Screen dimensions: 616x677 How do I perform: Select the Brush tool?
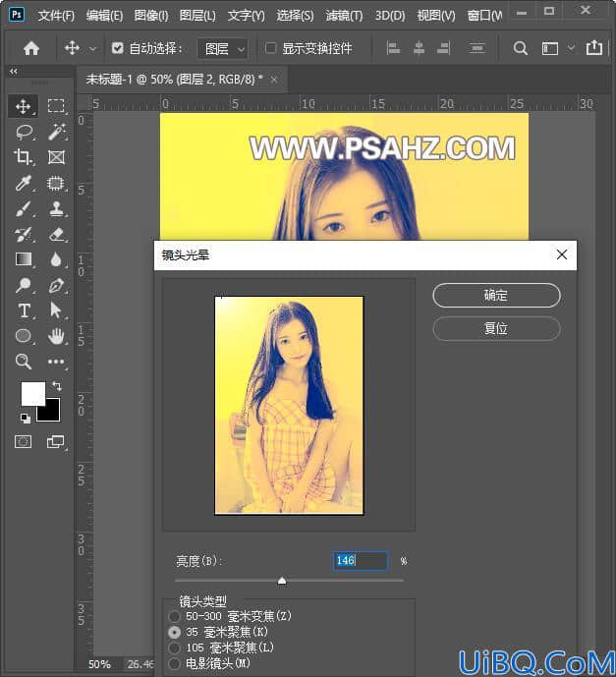pos(24,209)
